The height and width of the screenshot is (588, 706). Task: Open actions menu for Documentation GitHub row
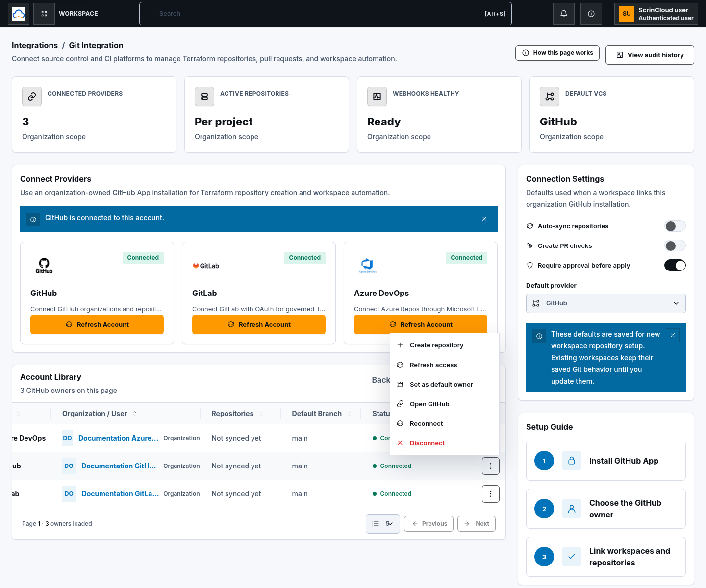(x=491, y=466)
